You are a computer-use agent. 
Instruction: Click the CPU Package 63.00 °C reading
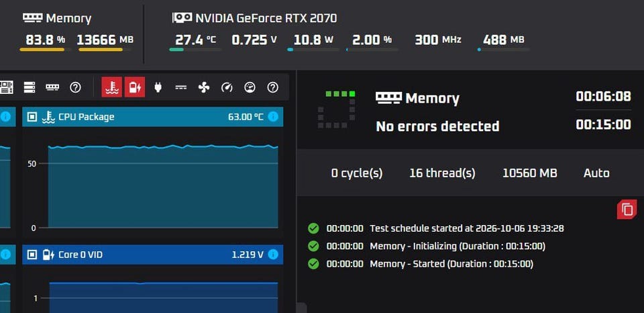[x=246, y=117]
